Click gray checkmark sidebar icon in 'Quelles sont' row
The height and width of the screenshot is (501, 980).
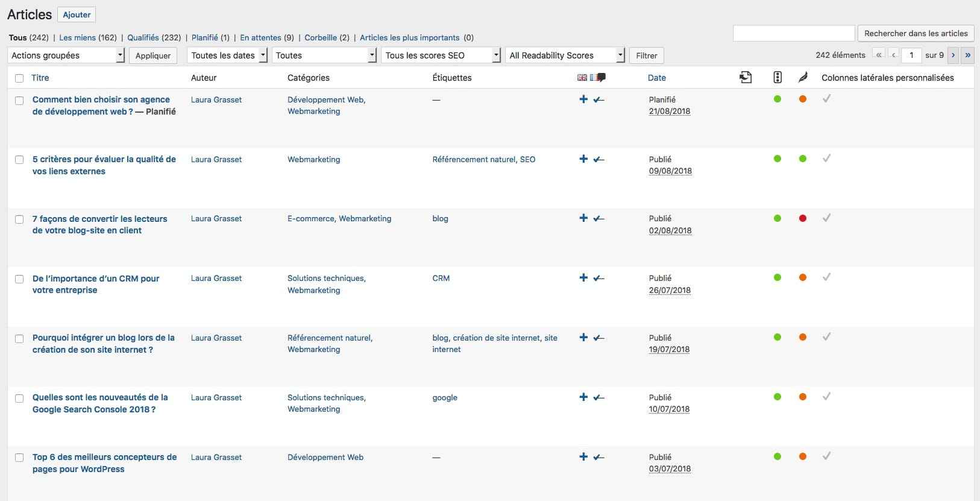click(827, 396)
